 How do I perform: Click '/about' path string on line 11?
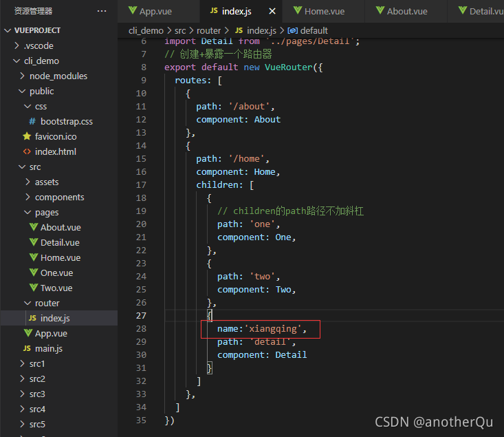tap(249, 106)
